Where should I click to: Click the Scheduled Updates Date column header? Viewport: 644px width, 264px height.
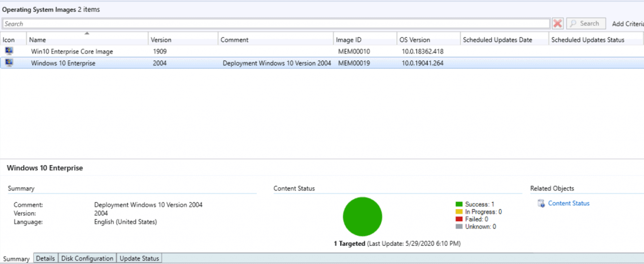click(x=503, y=40)
